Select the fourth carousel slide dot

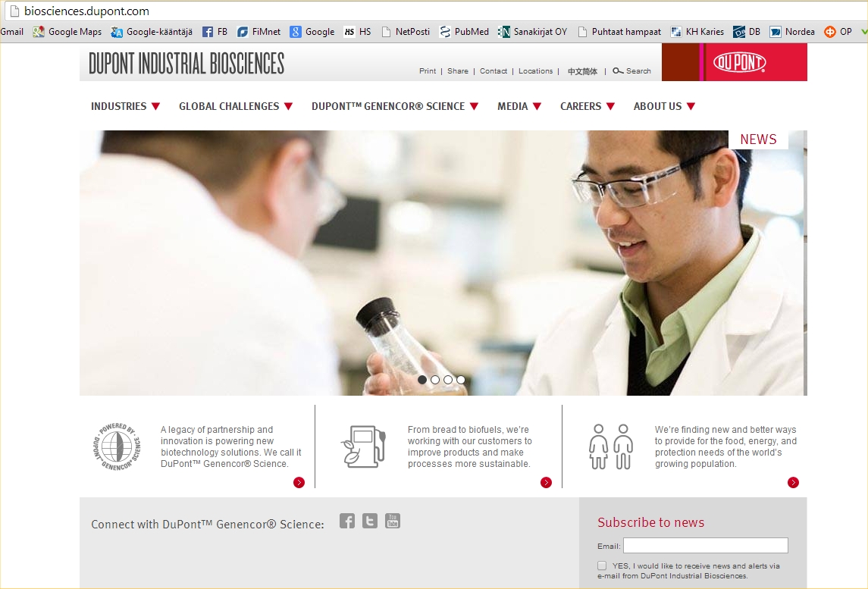click(461, 380)
